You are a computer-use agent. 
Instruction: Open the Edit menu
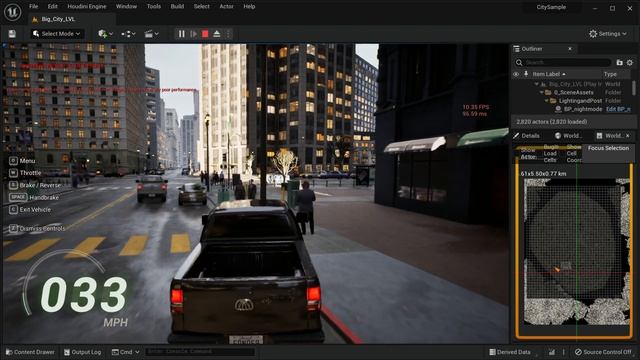(52, 7)
